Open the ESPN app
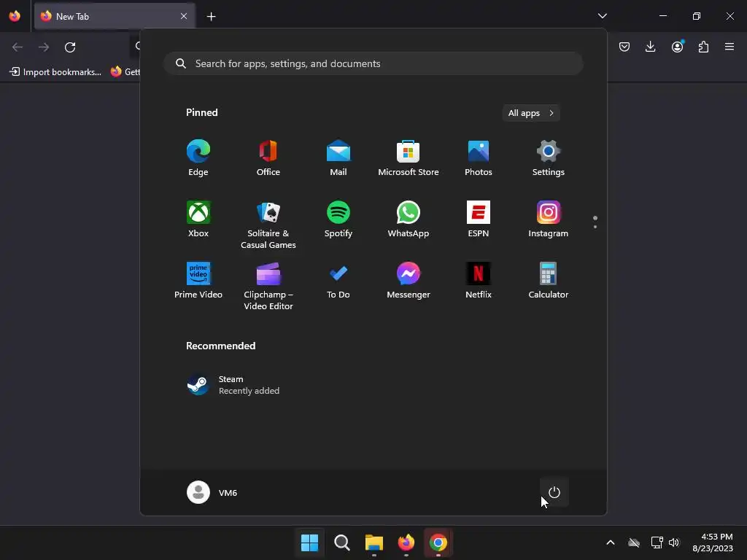Image resolution: width=747 pixels, height=560 pixels. 479,219
